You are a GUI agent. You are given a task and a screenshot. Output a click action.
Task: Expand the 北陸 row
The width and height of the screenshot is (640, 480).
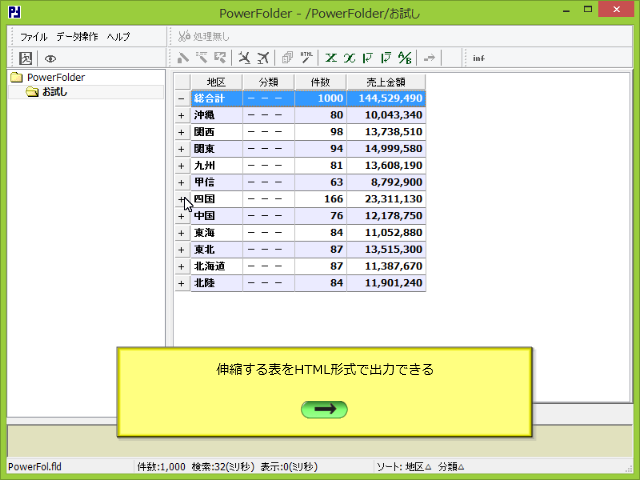tap(181, 283)
